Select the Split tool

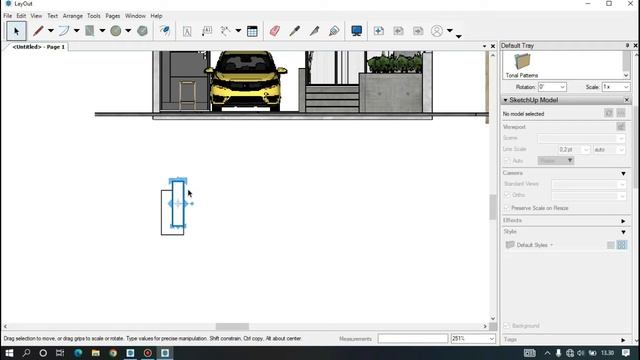[314, 31]
